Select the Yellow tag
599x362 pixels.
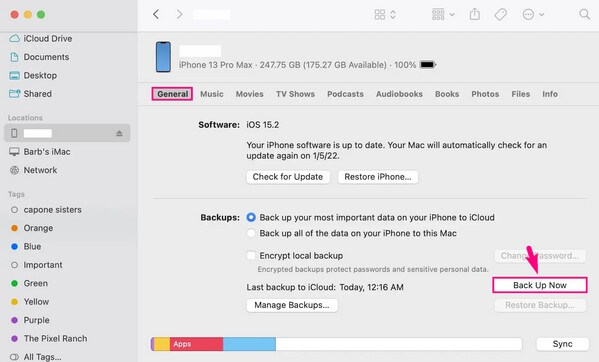(30, 302)
